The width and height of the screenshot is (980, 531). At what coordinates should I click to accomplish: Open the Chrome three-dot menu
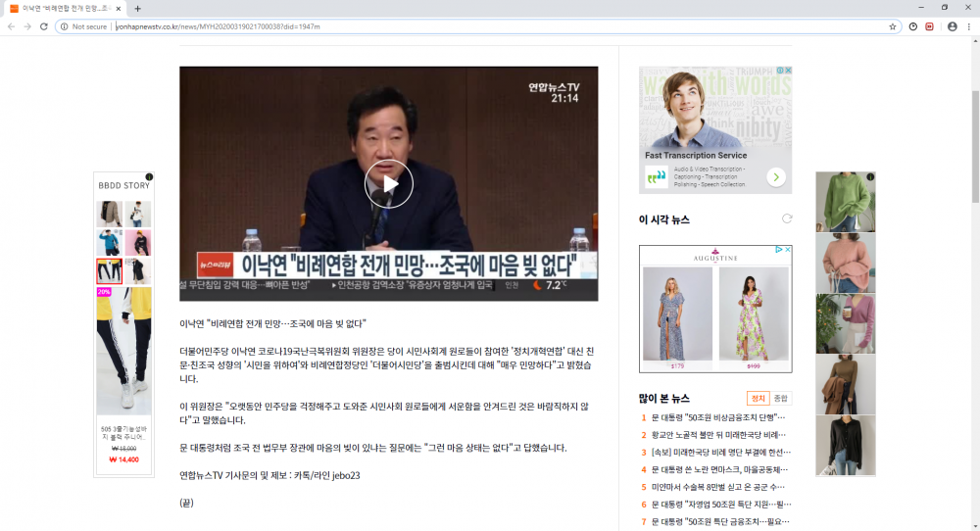[969, 26]
